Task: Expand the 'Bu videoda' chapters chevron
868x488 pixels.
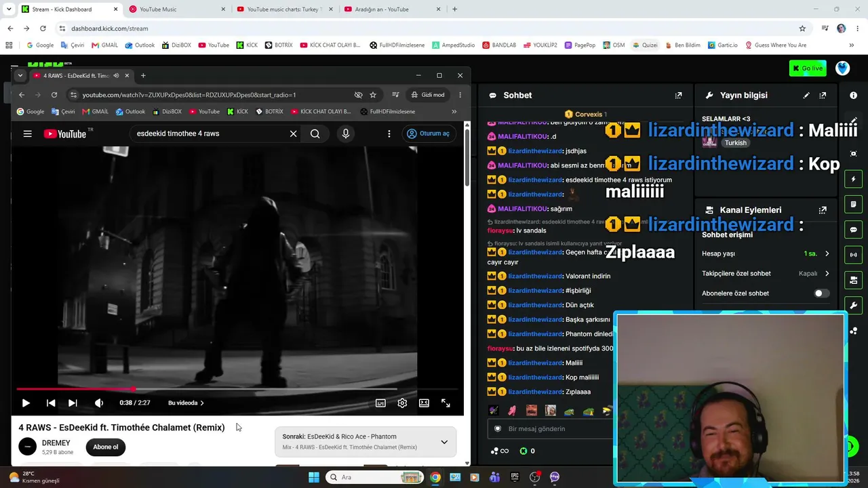Action: [x=201, y=403]
